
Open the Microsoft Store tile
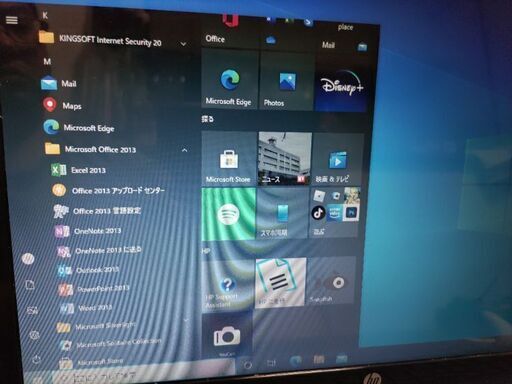(x=229, y=158)
